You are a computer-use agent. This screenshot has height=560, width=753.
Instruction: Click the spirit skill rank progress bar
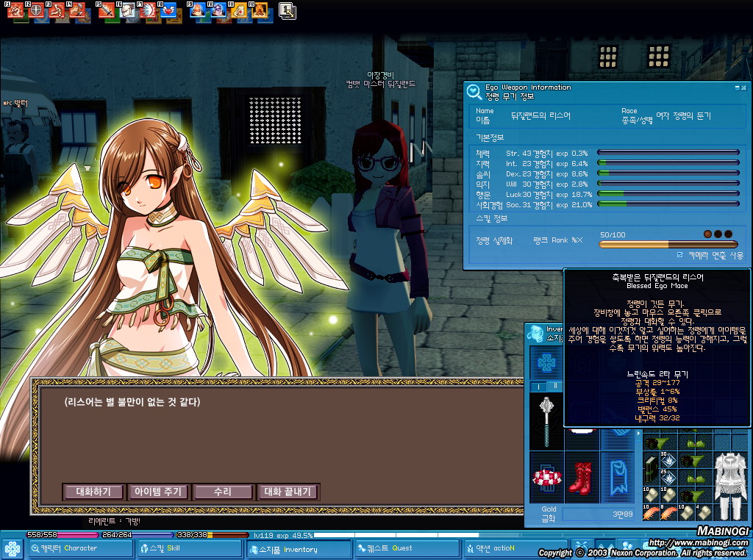(668, 245)
